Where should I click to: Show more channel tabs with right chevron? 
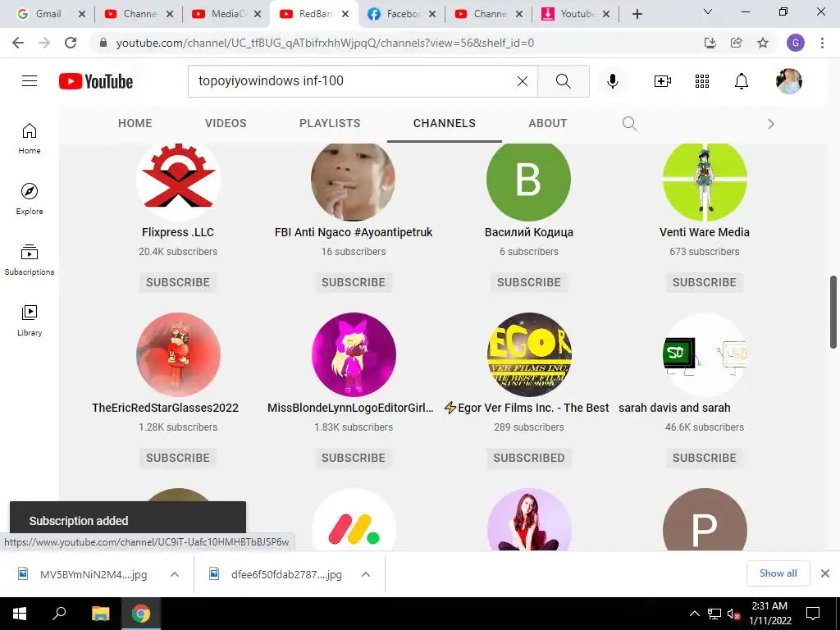click(771, 125)
